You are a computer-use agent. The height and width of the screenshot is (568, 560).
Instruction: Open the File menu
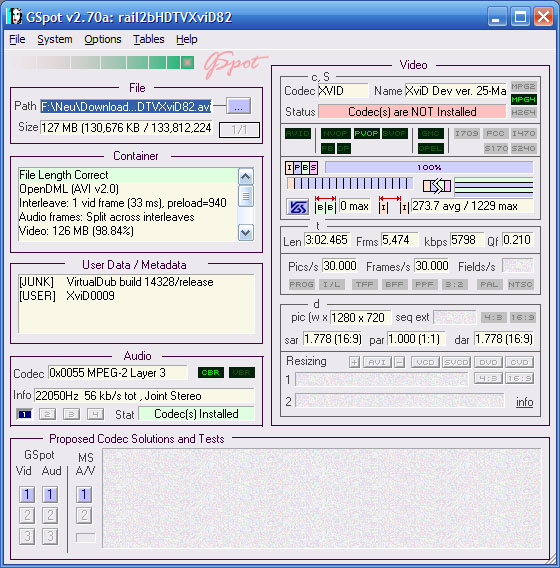click(x=17, y=39)
